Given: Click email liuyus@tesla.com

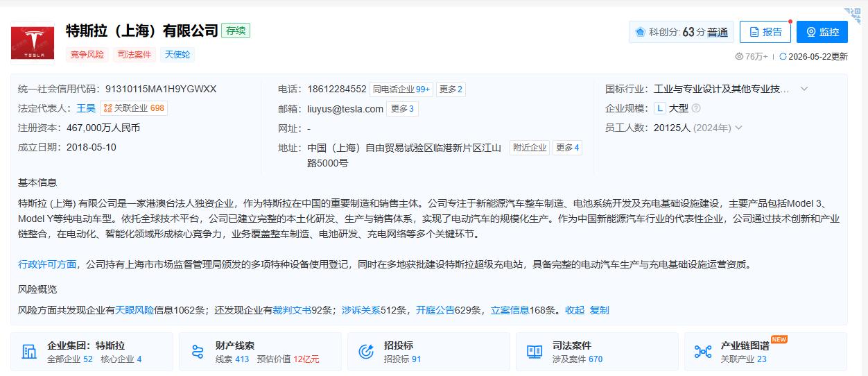Looking at the screenshot, I should [345, 109].
